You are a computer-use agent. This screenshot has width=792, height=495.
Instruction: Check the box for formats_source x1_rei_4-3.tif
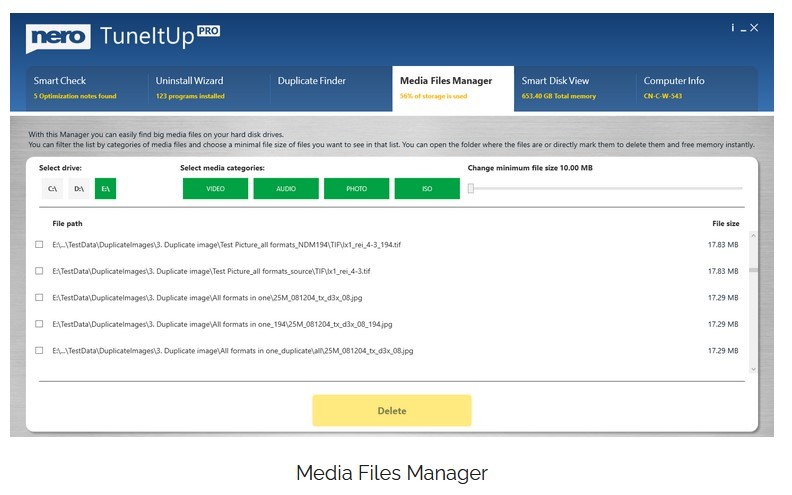tap(39, 271)
